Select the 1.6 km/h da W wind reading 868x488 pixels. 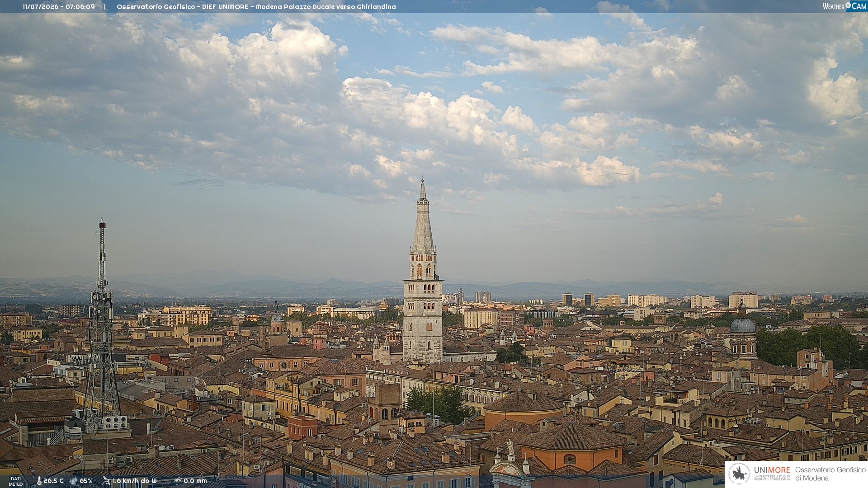(x=134, y=481)
